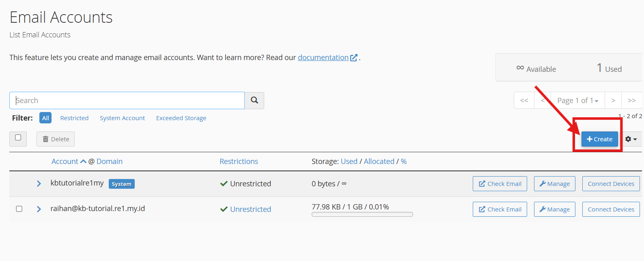Toggle the select-all checkbox
Screen dimensions: 644x261
click(x=18, y=138)
